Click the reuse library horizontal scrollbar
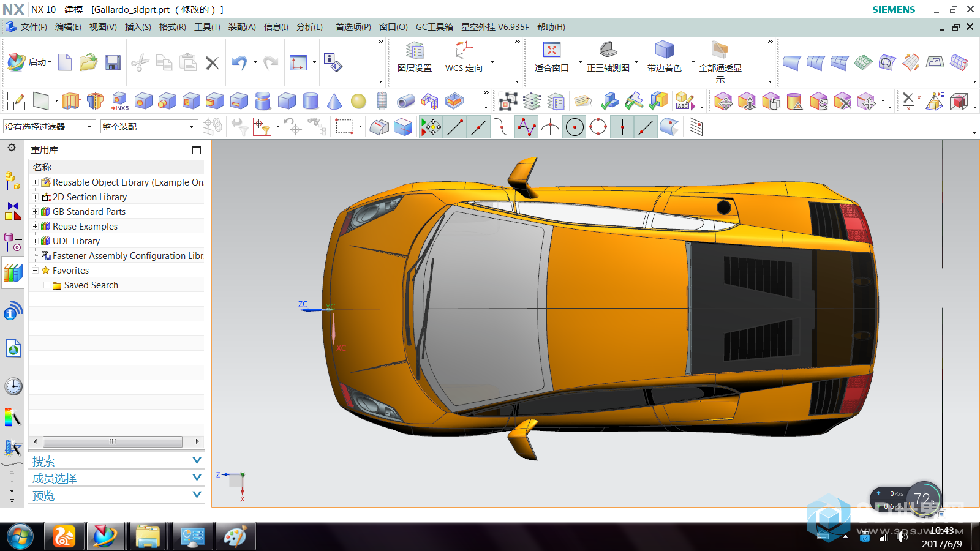 point(113,441)
